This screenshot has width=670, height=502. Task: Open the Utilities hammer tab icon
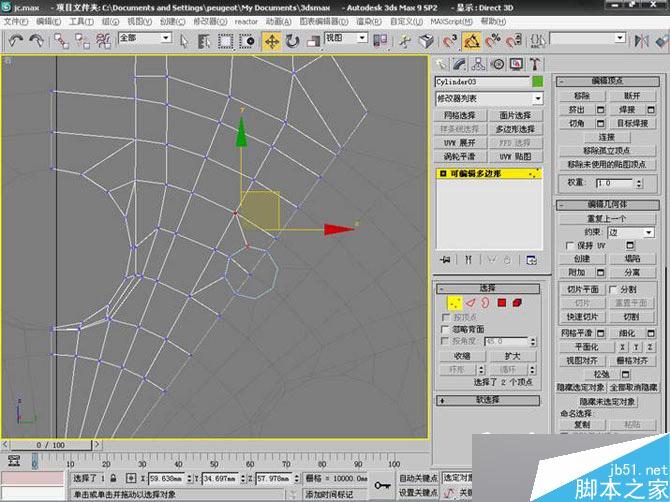point(535,65)
